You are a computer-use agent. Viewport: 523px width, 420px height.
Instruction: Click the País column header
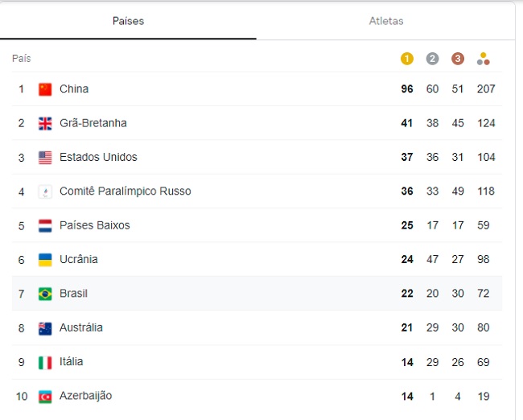click(x=22, y=59)
